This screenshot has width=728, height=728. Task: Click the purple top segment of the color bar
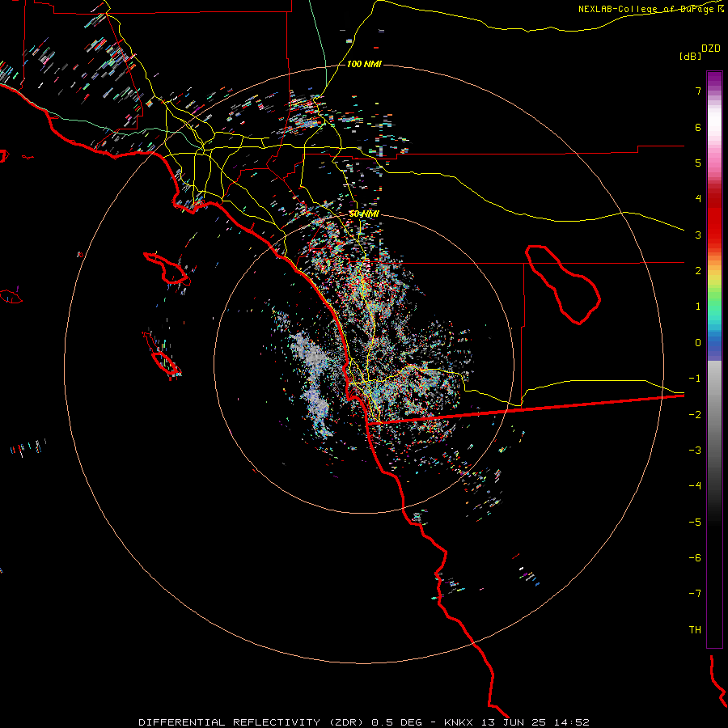(x=714, y=79)
